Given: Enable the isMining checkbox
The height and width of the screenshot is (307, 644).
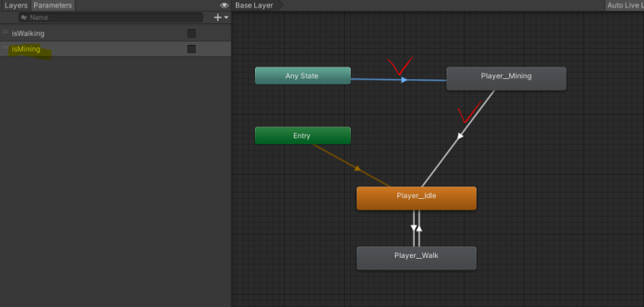Looking at the screenshot, I should (x=192, y=49).
